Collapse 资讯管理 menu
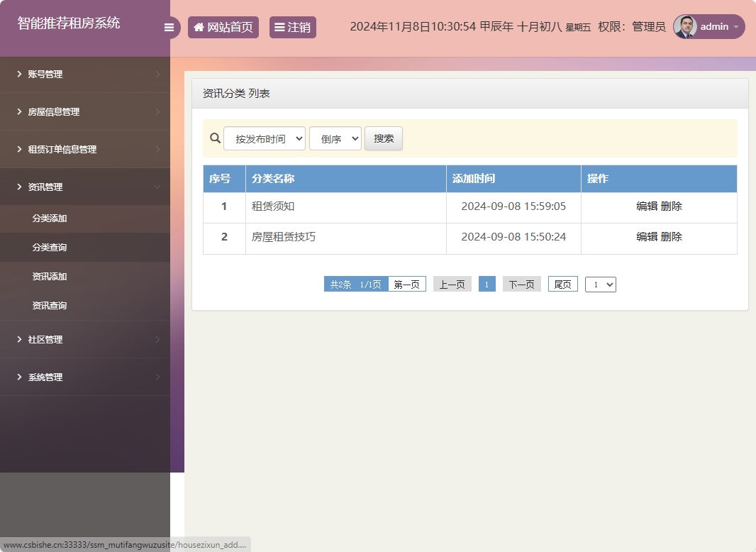 coord(85,187)
